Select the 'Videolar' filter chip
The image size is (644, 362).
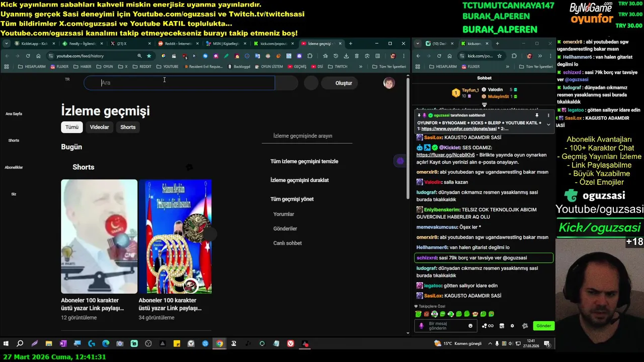99,127
